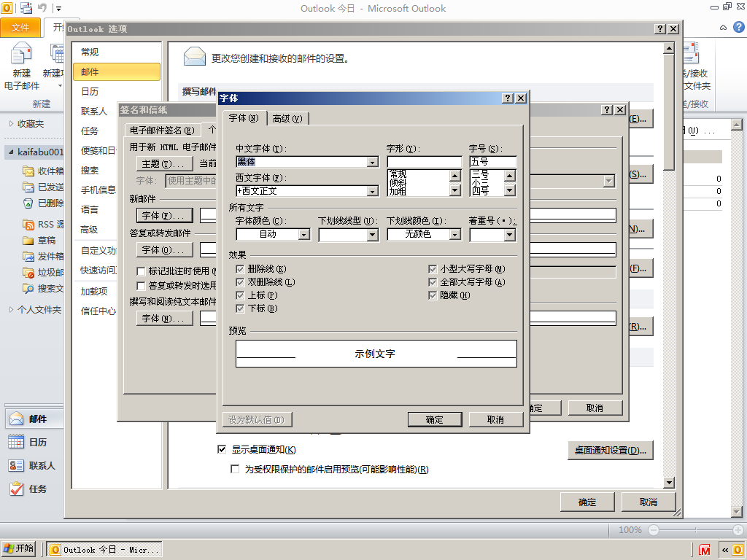Collapse the kaifabu001 account tree

point(11,152)
